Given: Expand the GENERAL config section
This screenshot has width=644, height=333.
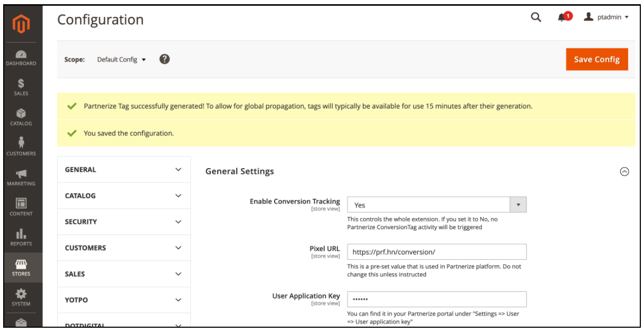Looking at the screenshot, I should click(x=123, y=170).
